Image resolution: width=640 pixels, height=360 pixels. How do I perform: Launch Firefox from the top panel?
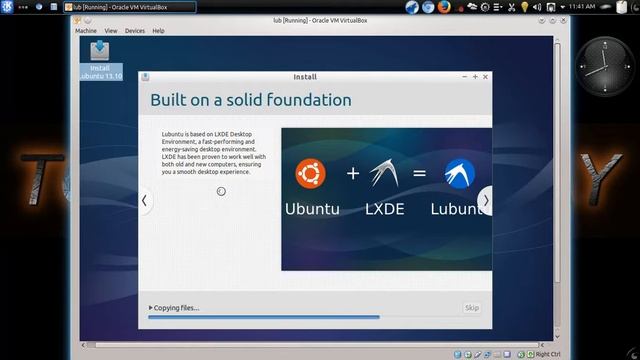[x=444, y=7]
